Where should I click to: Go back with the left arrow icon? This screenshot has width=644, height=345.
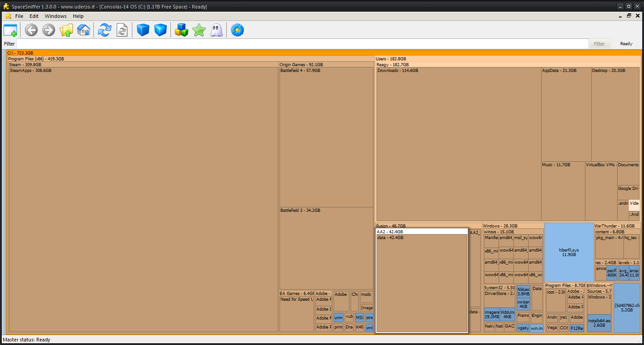[31, 30]
